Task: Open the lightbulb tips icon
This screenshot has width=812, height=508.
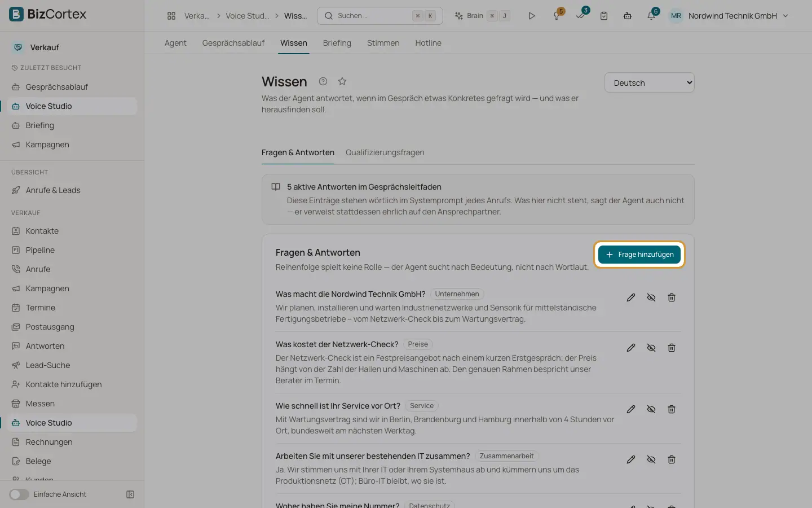Action: point(557,16)
